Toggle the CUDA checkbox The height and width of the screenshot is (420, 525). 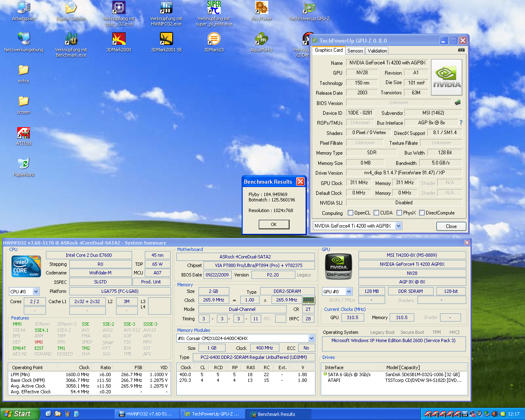click(376, 213)
